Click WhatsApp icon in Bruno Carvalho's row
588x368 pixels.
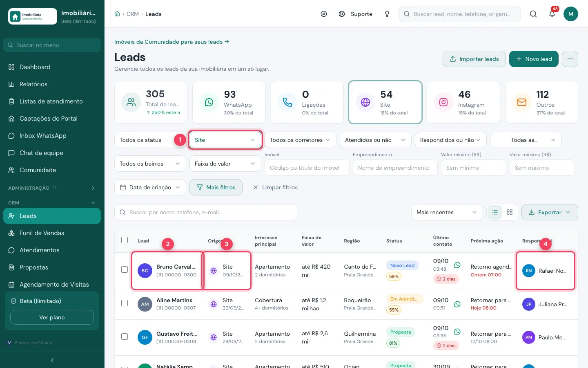(x=457, y=265)
